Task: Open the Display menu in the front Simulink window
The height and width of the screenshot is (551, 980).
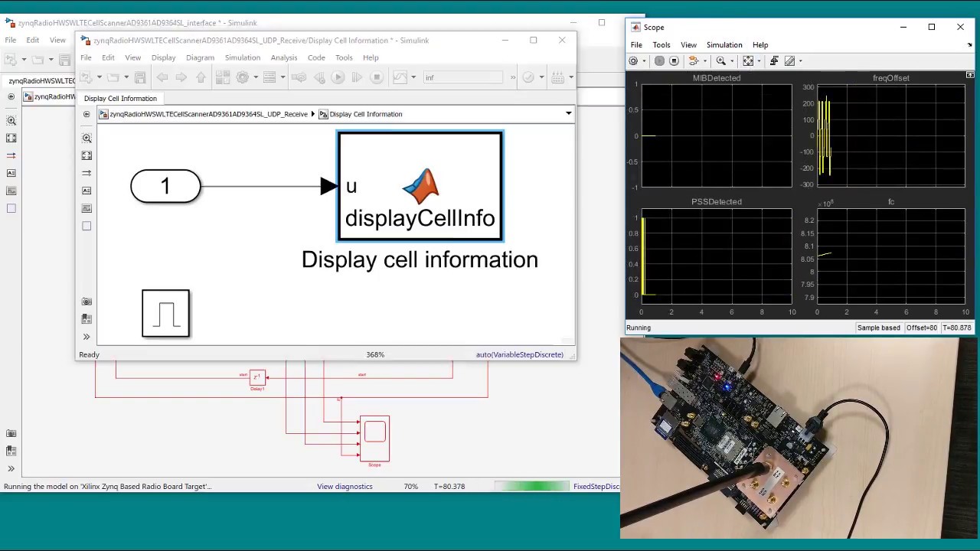Action: (163, 57)
